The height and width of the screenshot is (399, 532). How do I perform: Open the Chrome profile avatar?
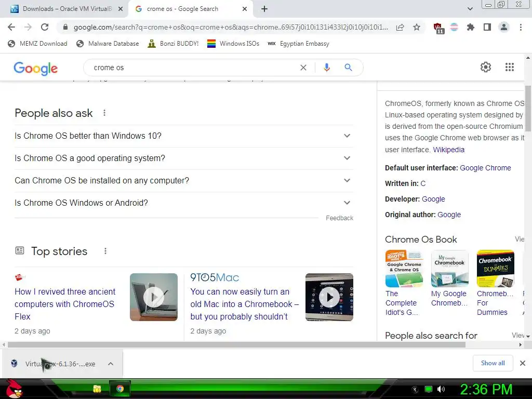[504, 27]
